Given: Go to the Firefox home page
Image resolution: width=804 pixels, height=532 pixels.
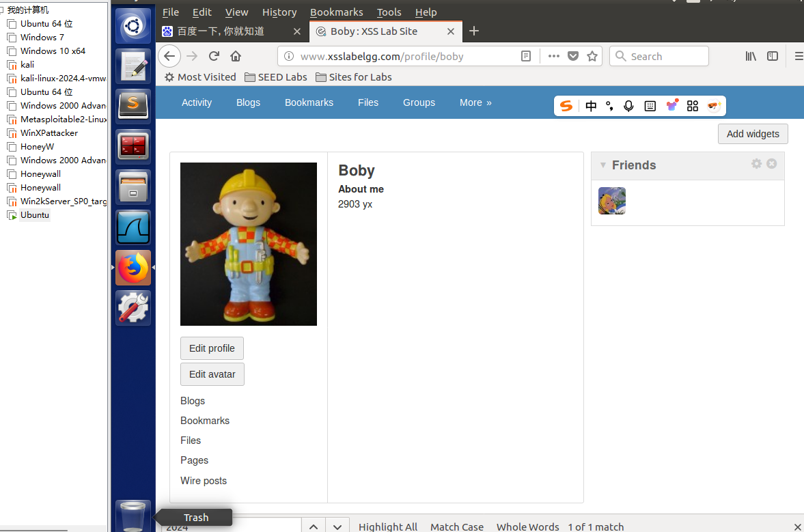Looking at the screenshot, I should click(x=236, y=57).
